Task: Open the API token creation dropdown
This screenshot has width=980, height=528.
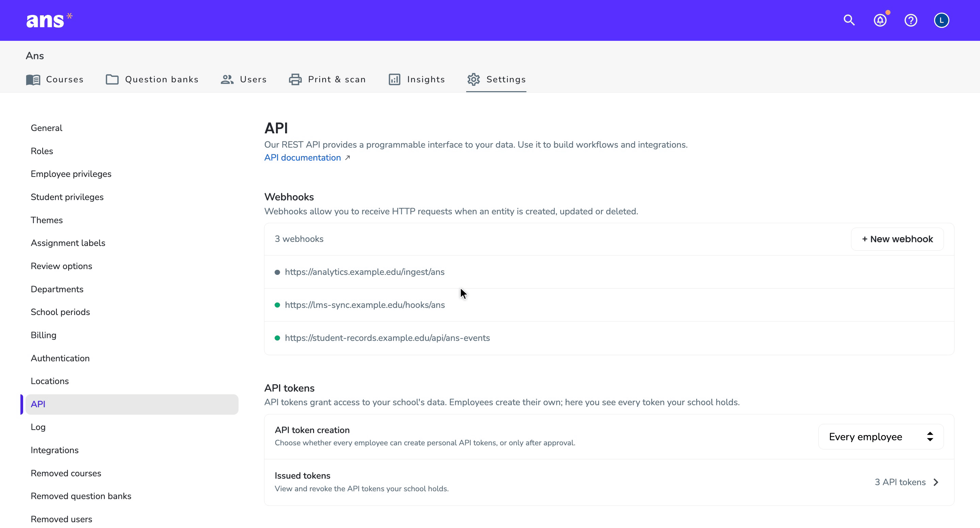Action: 881,437
